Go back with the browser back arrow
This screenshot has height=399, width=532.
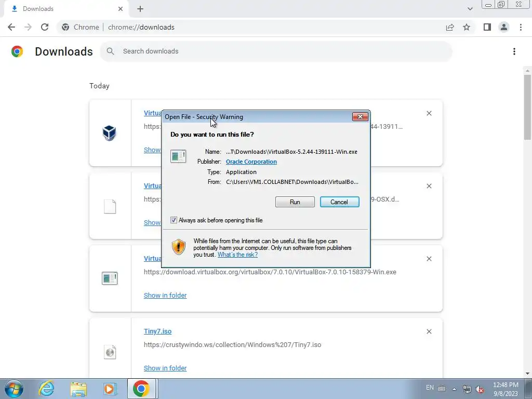[x=11, y=27]
